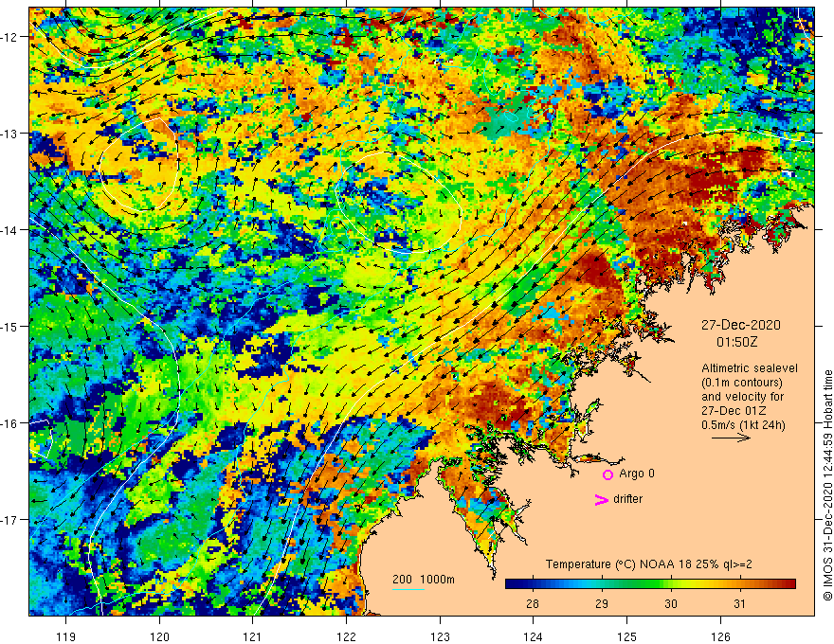834x644 pixels.
Task: Click the cyan 200 1000m contour legend line
Action: pyautogui.click(x=408, y=589)
